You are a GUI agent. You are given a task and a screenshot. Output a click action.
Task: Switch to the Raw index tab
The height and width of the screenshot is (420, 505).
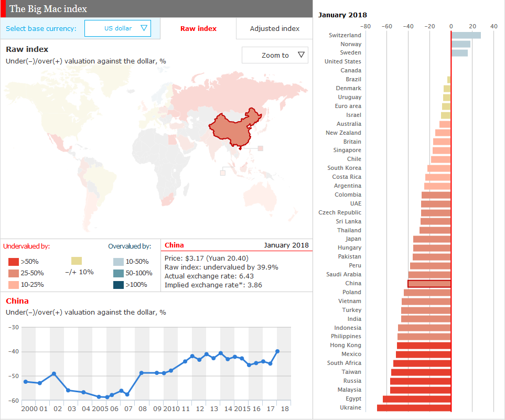(x=198, y=29)
